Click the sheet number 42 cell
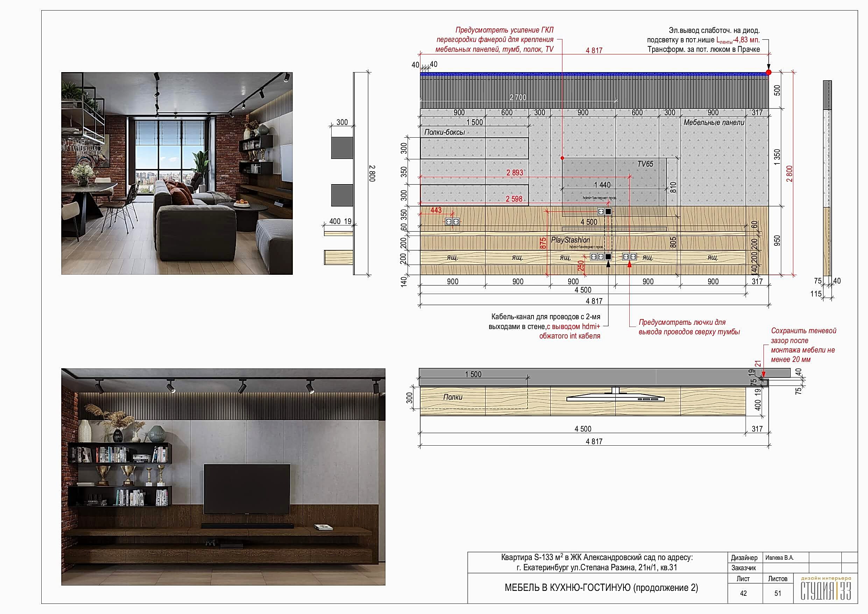 point(743,593)
